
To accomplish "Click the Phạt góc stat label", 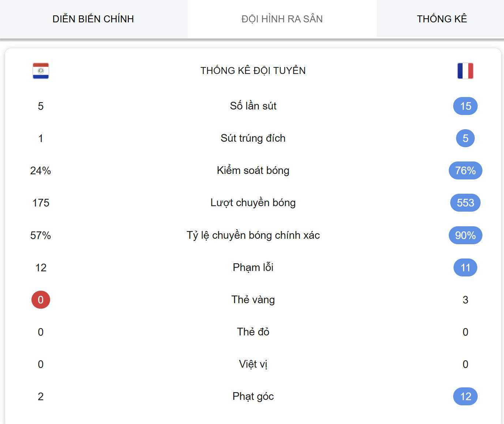I will [253, 397].
